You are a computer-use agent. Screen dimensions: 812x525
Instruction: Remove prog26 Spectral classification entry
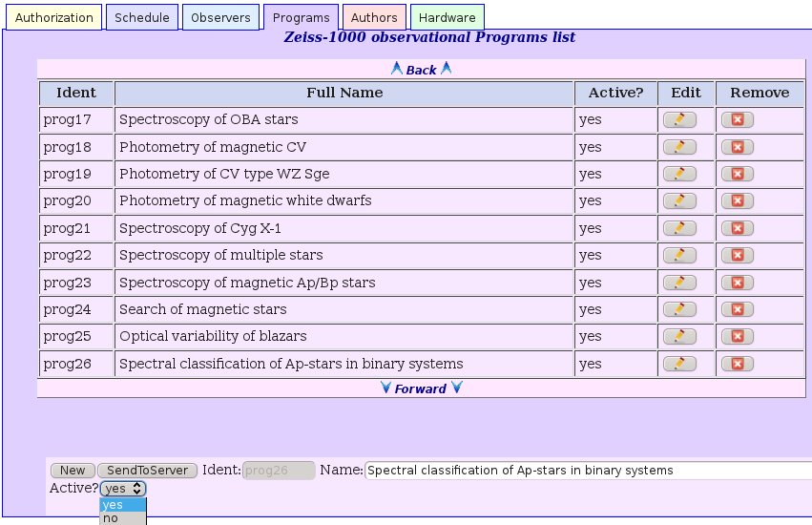738,364
